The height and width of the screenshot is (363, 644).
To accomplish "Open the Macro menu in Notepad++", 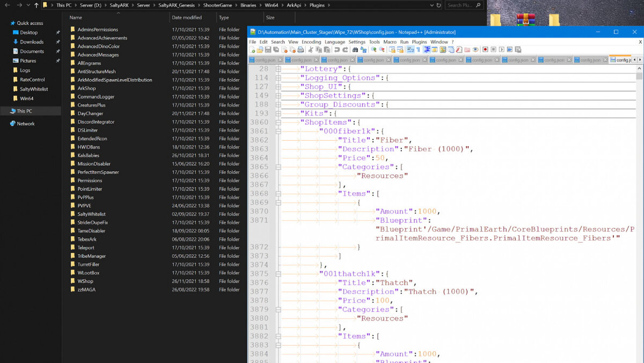I will click(390, 41).
